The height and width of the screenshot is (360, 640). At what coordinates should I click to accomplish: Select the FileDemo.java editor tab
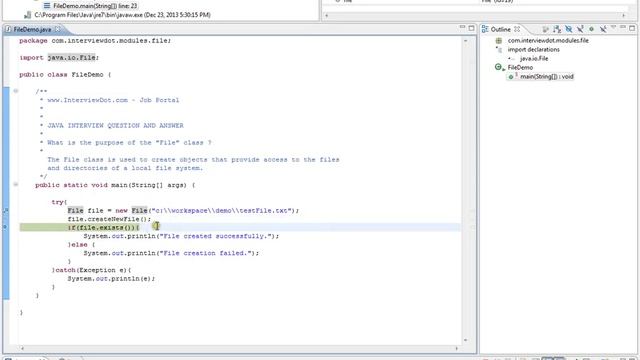[x=32, y=29]
